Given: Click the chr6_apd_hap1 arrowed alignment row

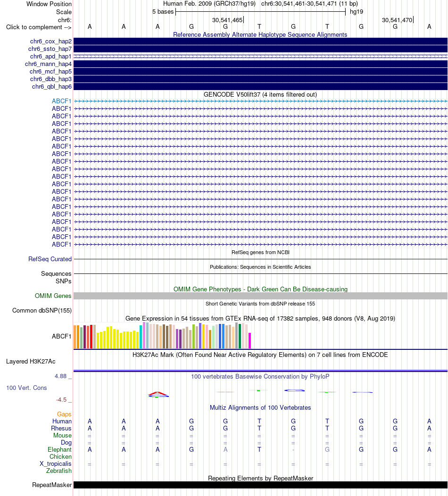Looking at the screenshot, I should [260, 57].
